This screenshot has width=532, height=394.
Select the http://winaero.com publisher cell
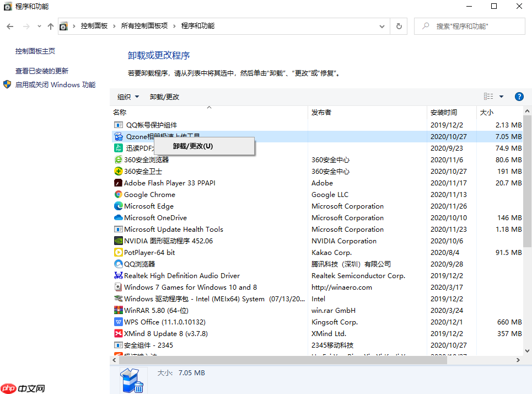[x=342, y=287]
